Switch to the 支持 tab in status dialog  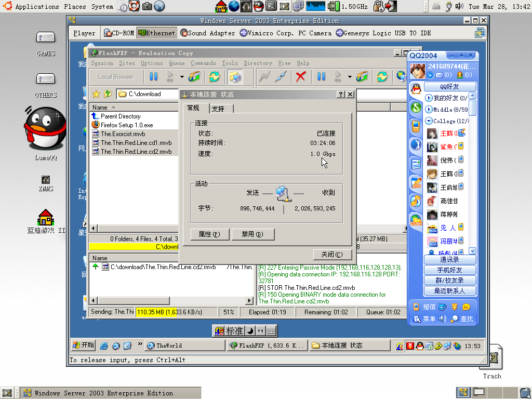(x=221, y=109)
